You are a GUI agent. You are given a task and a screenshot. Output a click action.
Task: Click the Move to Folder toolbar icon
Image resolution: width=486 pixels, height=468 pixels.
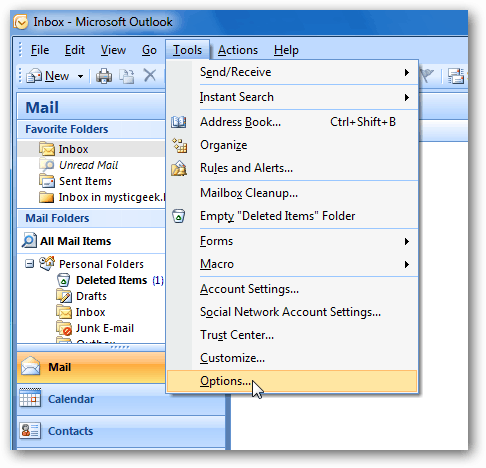coord(127,76)
